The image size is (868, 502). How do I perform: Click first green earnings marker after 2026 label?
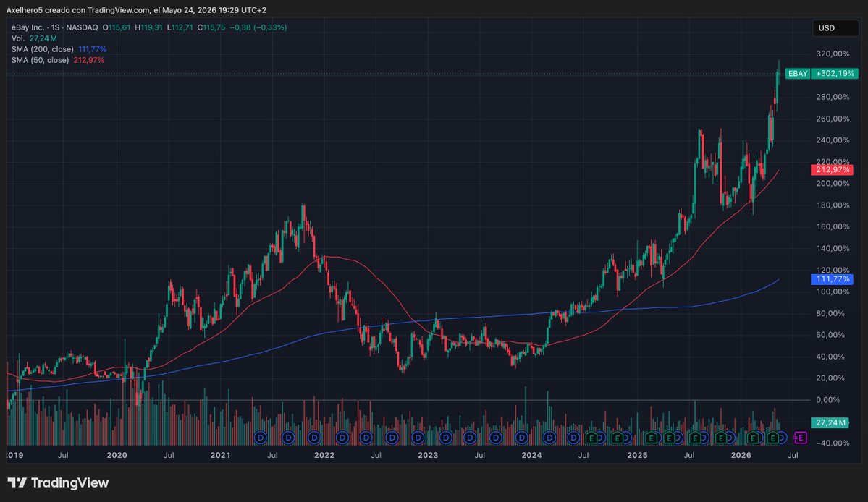click(x=753, y=438)
